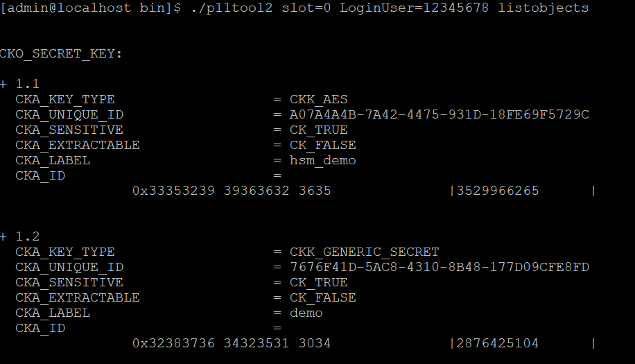Viewport: 635px width, 364px height.
Task: Click the demo label of object 1.2
Action: tap(306, 313)
